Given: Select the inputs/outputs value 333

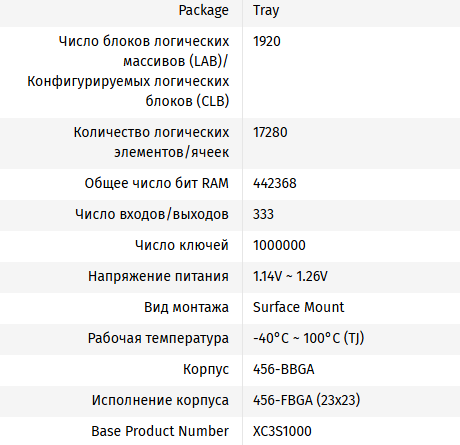Looking at the screenshot, I should click(263, 214).
